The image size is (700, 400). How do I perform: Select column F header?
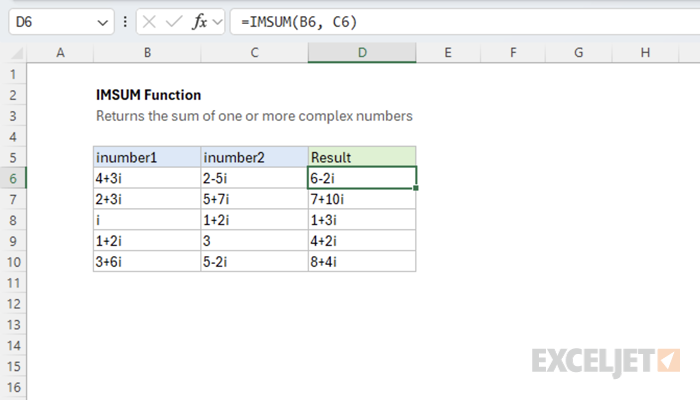513,53
